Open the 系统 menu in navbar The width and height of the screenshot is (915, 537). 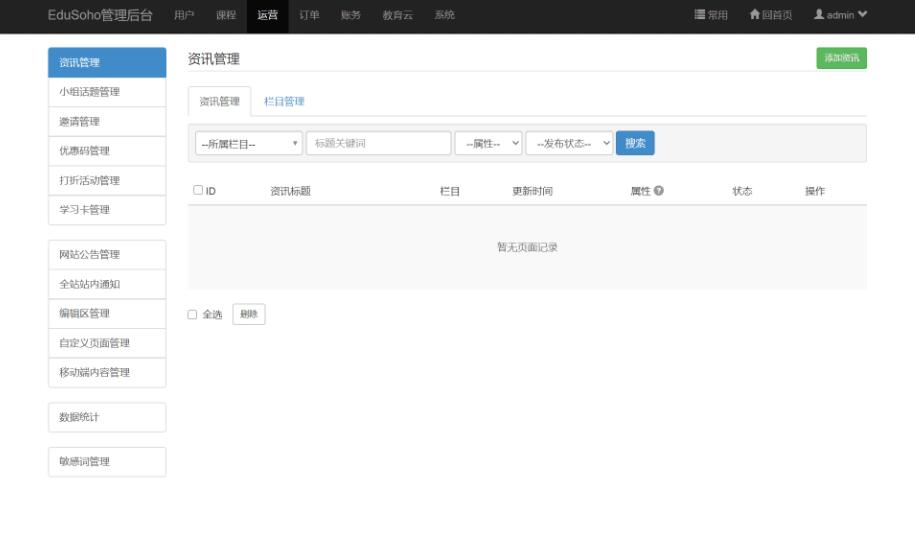[444, 15]
